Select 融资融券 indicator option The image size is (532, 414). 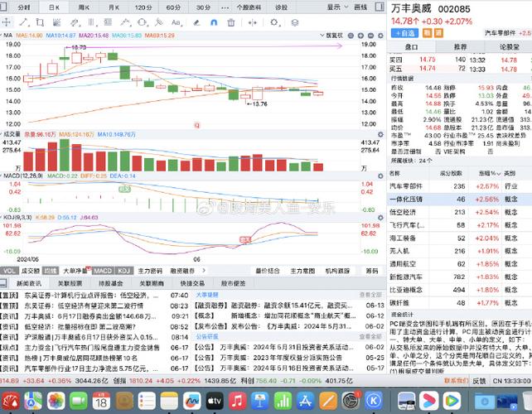182,271
